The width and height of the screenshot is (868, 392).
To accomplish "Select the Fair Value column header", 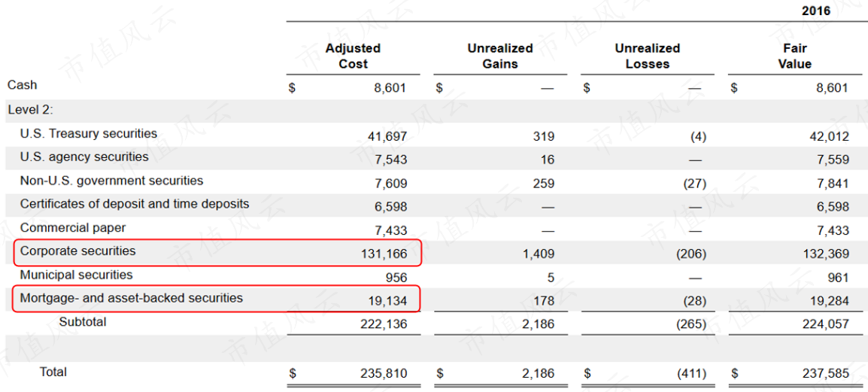I will [x=794, y=56].
